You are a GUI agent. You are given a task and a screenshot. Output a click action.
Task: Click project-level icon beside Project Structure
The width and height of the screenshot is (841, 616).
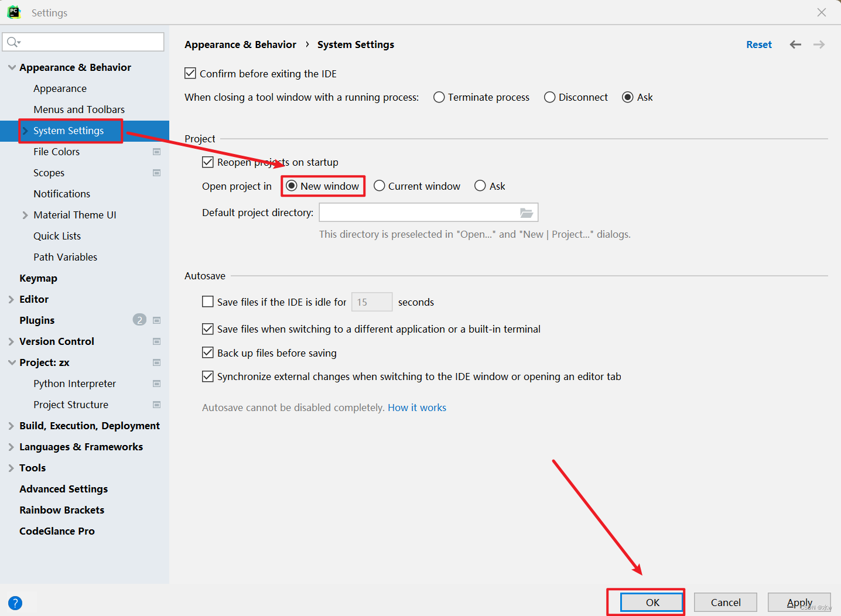[156, 405]
